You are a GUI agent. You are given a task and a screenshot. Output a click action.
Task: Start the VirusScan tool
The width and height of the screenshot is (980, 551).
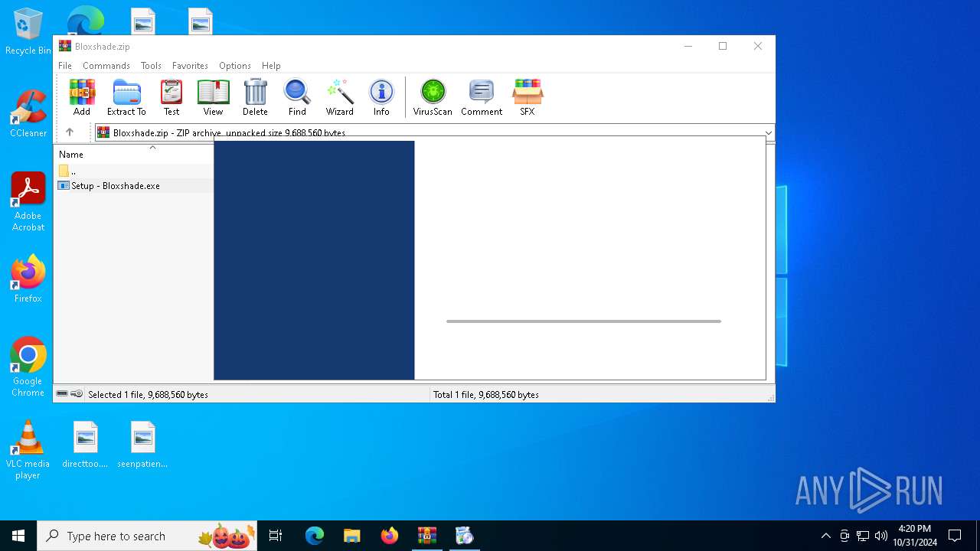[x=433, y=97]
